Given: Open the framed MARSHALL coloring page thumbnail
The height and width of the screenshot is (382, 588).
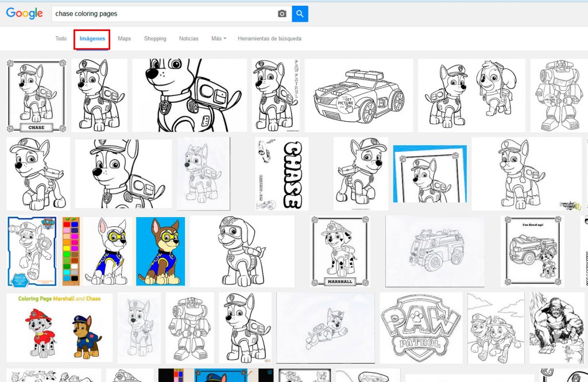Looking at the screenshot, I should (340, 252).
